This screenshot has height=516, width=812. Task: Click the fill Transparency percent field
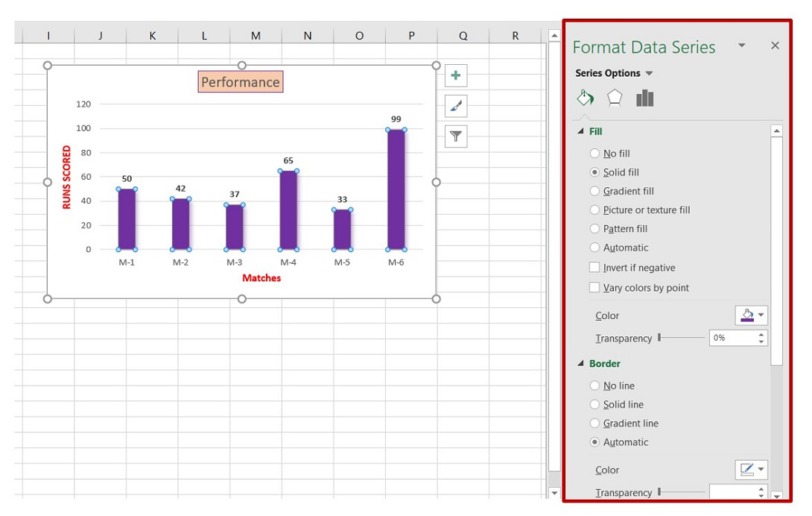pos(733,338)
